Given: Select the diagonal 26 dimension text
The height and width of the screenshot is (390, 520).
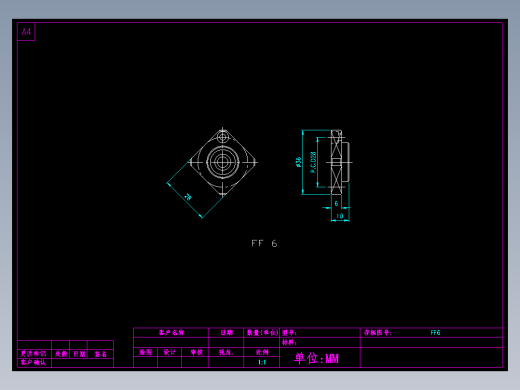Looking at the screenshot, I should (188, 197).
